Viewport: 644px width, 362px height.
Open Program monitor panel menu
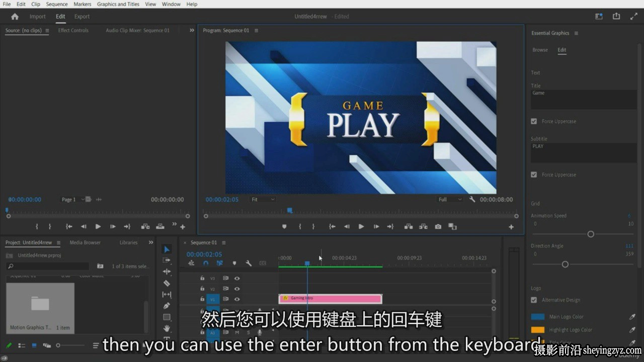pyautogui.click(x=256, y=30)
